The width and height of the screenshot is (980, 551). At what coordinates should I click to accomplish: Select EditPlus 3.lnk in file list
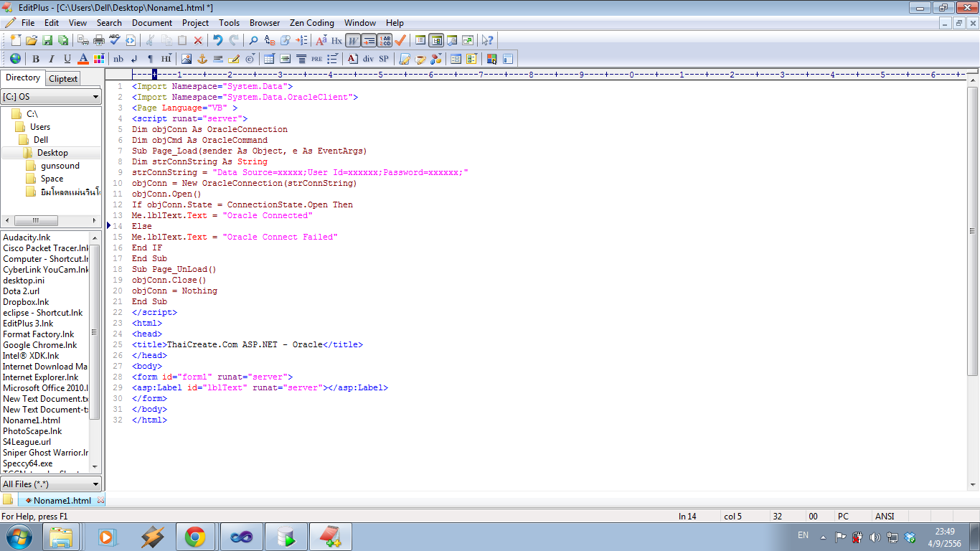click(28, 324)
